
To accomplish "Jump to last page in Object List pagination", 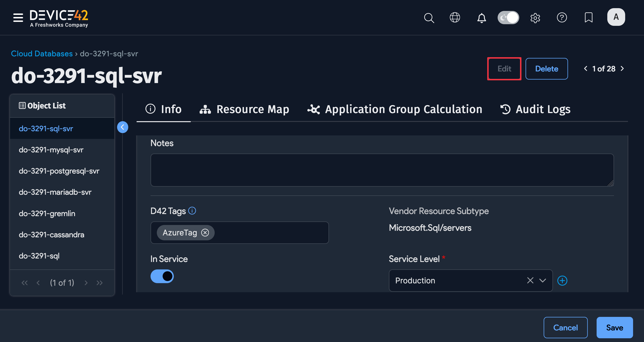I will (99, 283).
